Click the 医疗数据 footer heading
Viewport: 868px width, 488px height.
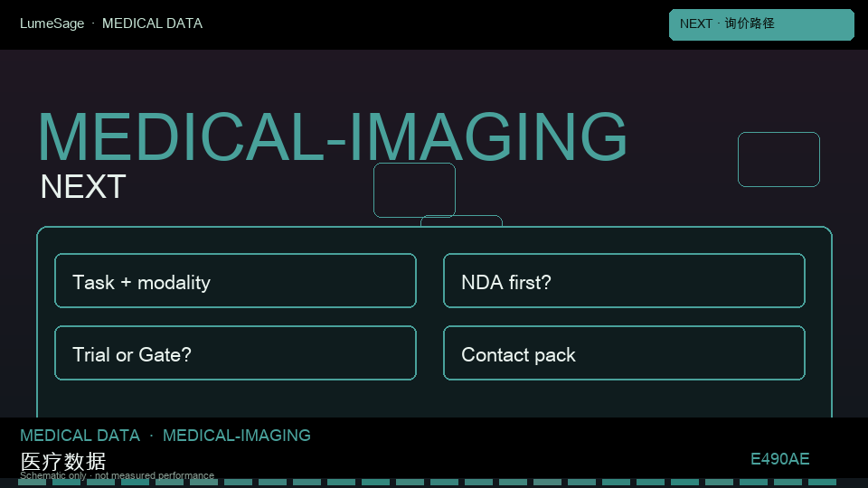point(63,461)
